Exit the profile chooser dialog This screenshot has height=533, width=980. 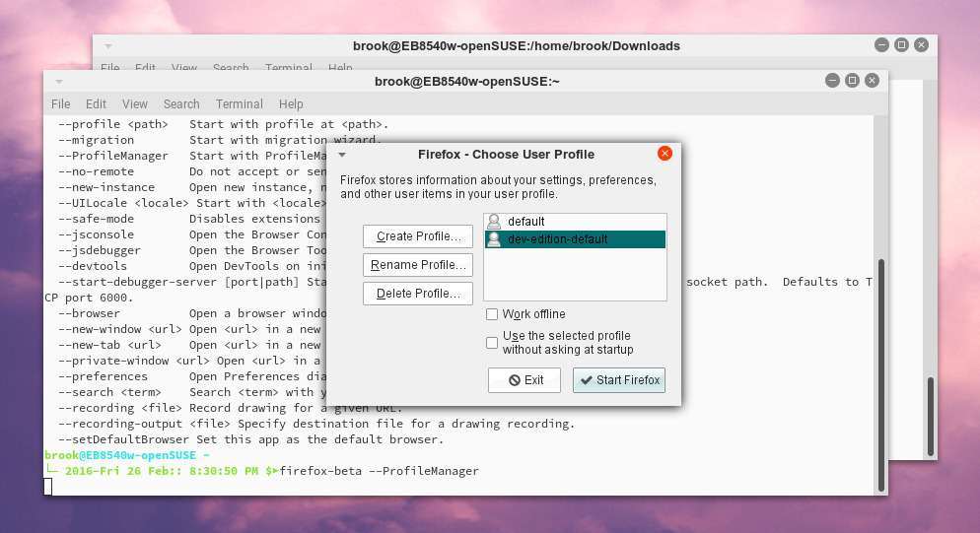pos(525,380)
